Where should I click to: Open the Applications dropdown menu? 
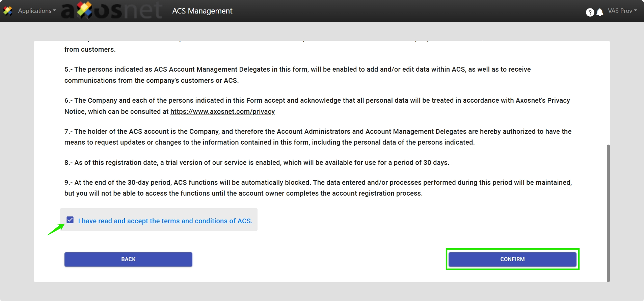click(x=37, y=11)
